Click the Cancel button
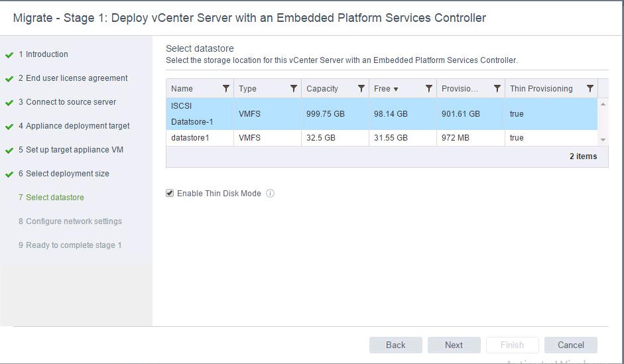 pos(571,345)
